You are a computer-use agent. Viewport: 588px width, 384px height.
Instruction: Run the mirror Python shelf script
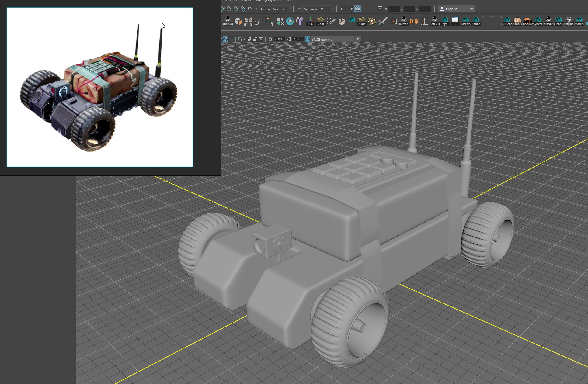[x=403, y=21]
